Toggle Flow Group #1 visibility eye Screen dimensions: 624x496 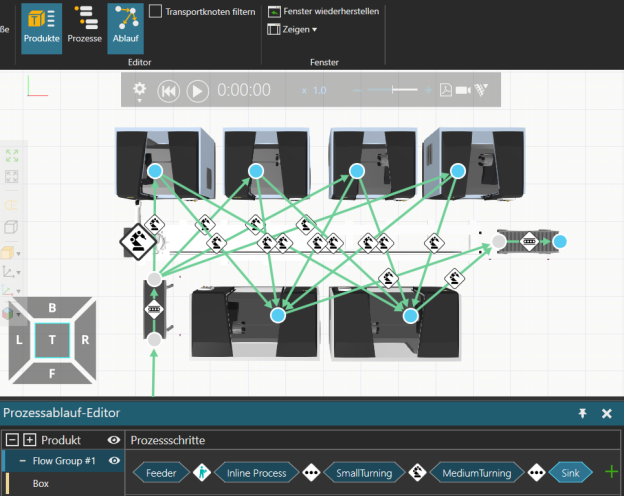click(114, 461)
